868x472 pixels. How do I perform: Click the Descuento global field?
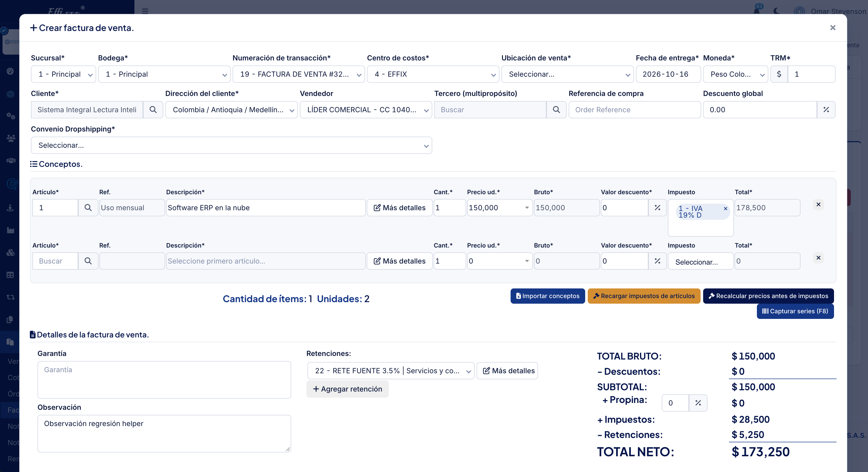point(760,110)
